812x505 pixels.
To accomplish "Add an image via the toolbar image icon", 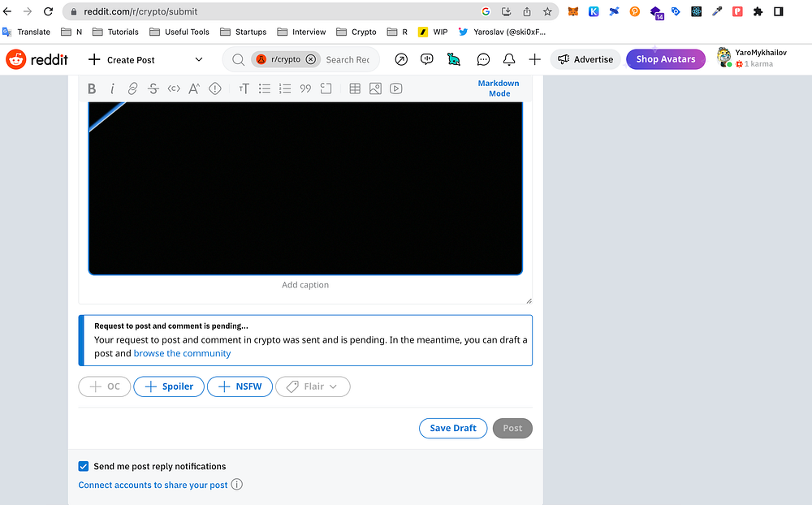I will pyautogui.click(x=375, y=88).
